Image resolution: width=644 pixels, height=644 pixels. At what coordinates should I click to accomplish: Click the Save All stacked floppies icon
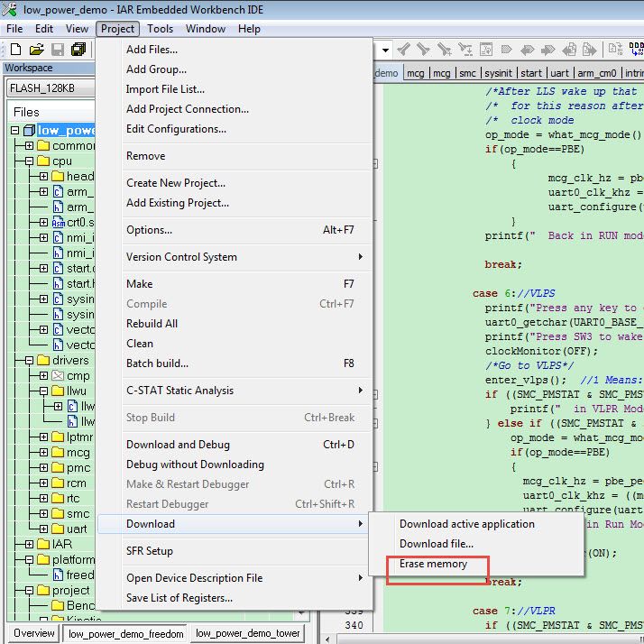(x=78, y=50)
